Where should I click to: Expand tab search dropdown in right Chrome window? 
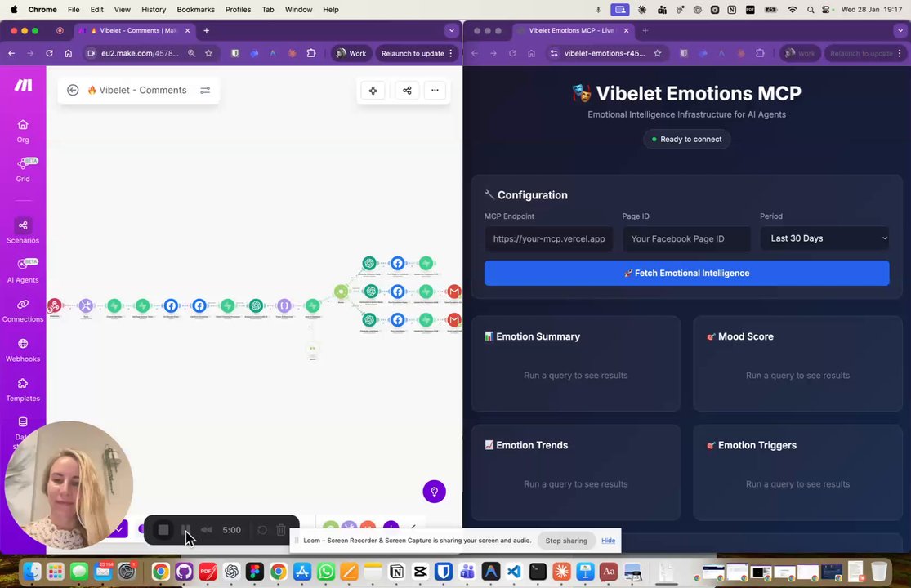pyautogui.click(x=900, y=31)
